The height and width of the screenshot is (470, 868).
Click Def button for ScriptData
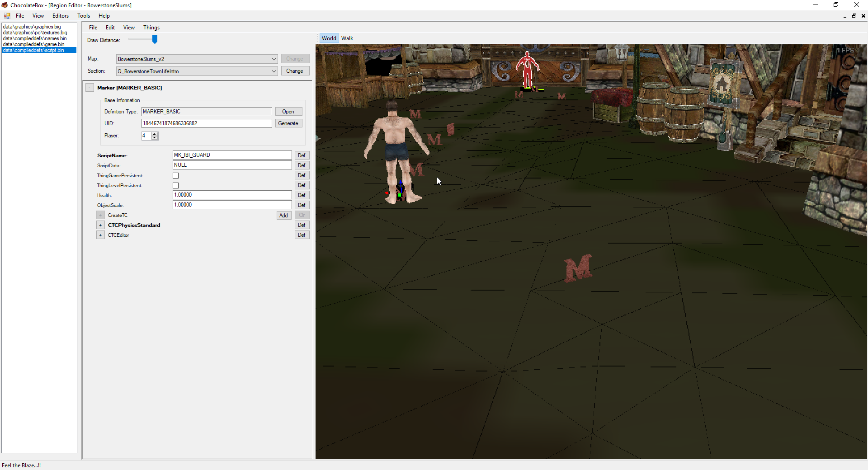pos(302,165)
